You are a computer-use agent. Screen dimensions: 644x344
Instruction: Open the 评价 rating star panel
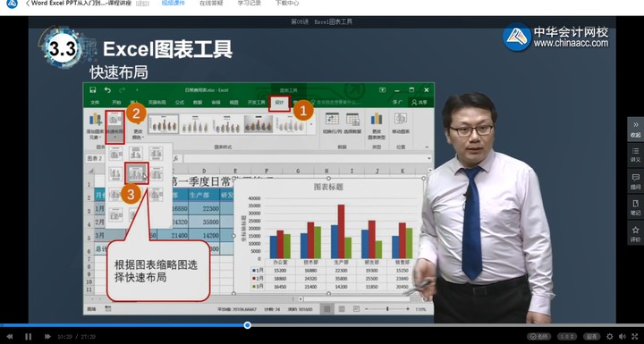point(635,234)
